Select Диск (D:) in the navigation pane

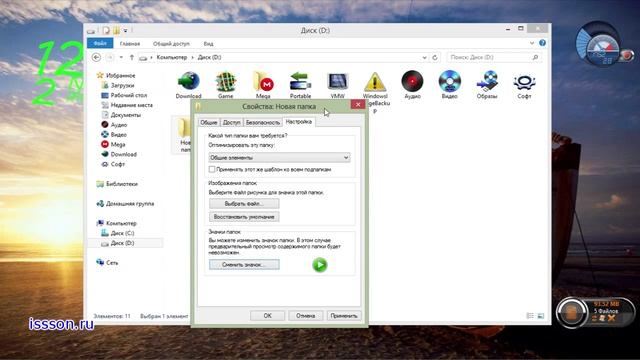pos(122,243)
